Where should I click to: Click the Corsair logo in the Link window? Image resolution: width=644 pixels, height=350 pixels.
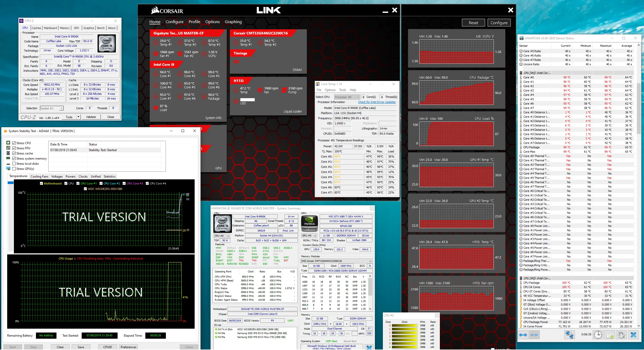(167, 11)
